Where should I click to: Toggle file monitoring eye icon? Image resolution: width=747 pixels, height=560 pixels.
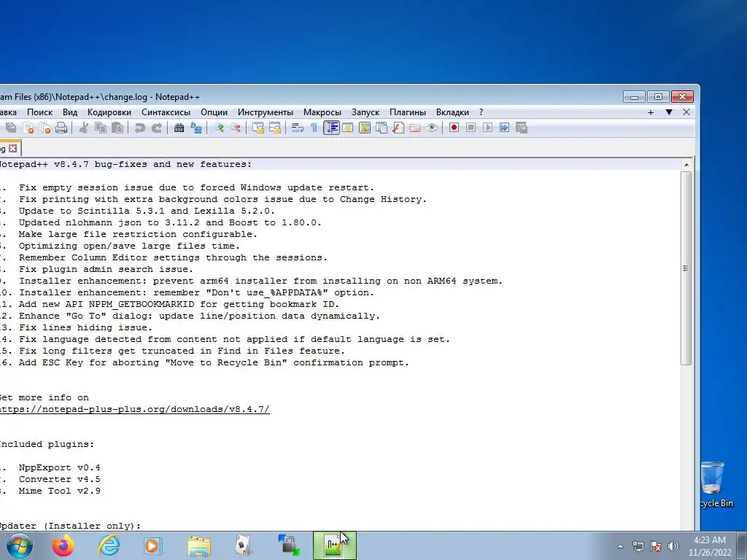[x=432, y=128]
